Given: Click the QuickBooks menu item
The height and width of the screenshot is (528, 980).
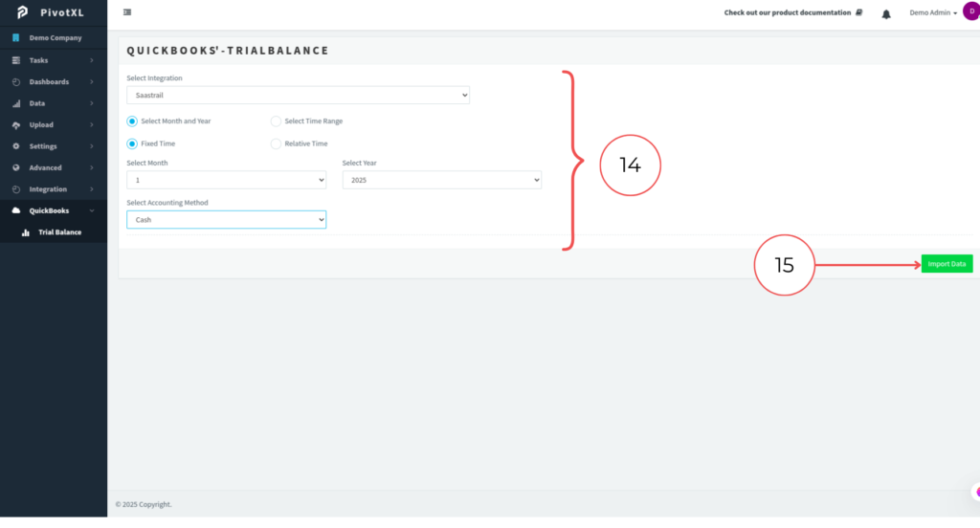Looking at the screenshot, I should click(x=54, y=210).
